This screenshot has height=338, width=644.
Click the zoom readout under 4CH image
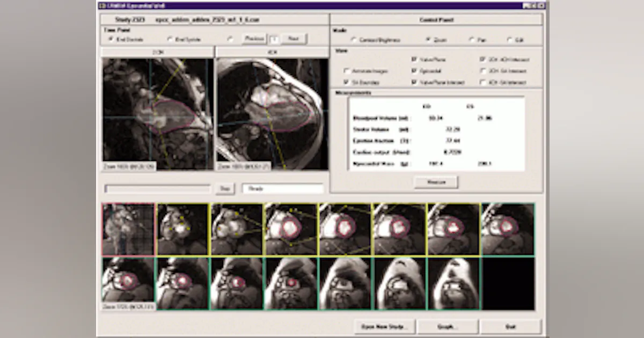pyautogui.click(x=244, y=166)
